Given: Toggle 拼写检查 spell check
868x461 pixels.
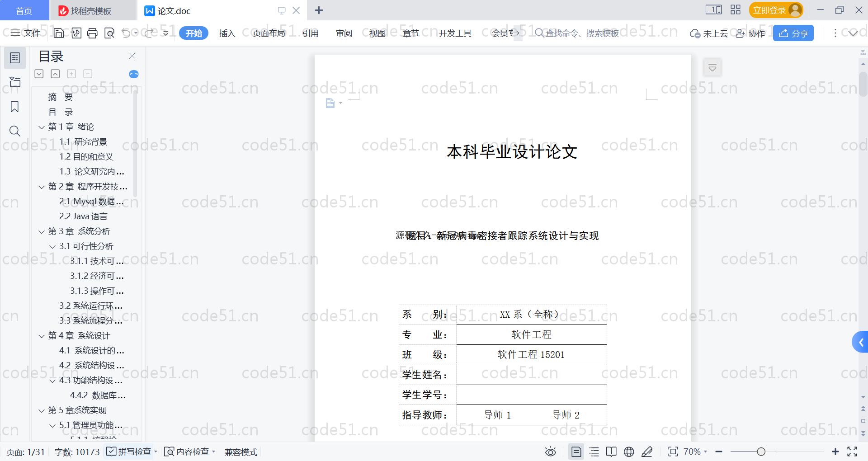Looking at the screenshot, I should click(129, 452).
